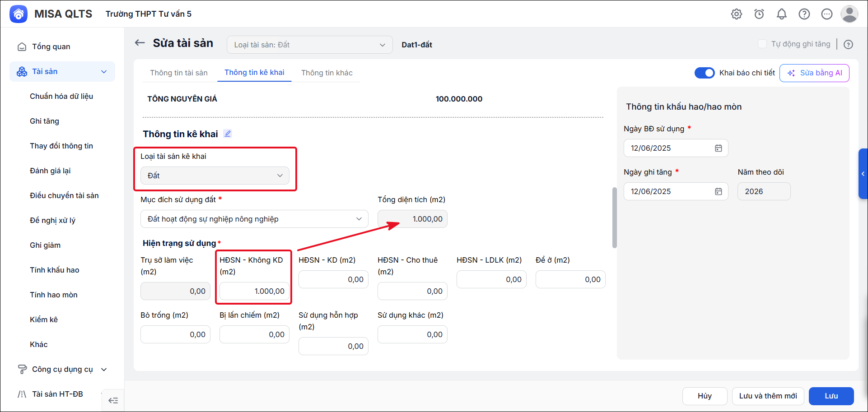The image size is (868, 412).
Task: Open Điều chuyển tài sản menu item
Action: click(64, 195)
